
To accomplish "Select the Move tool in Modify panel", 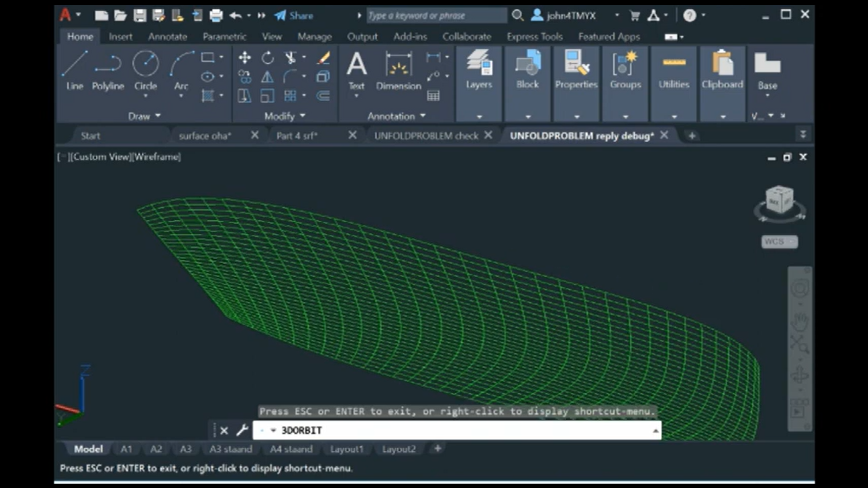I will pos(245,58).
